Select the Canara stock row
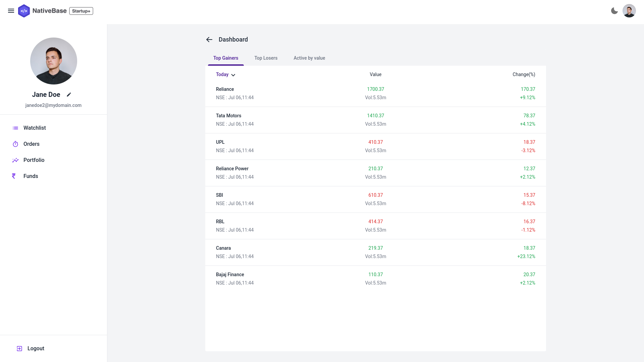The image size is (644, 362). (x=376, y=252)
